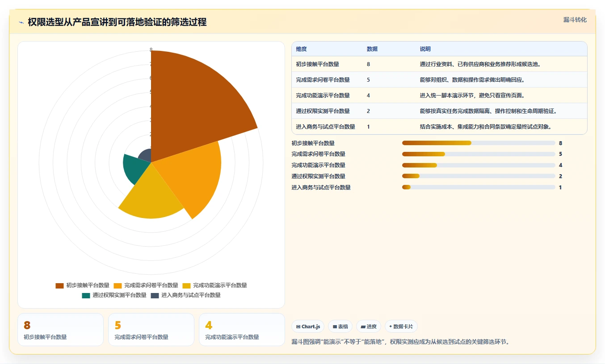Click the 维度 column header
The width and height of the screenshot is (605, 364).
pos(301,49)
